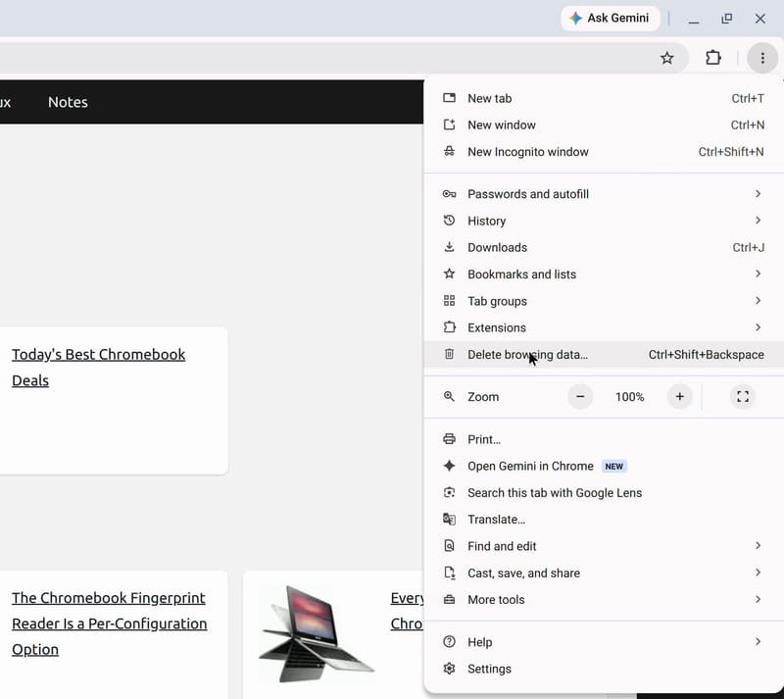The width and height of the screenshot is (784, 699).
Task: Click the Gemini sparkle icon in menu
Action: coord(449,466)
